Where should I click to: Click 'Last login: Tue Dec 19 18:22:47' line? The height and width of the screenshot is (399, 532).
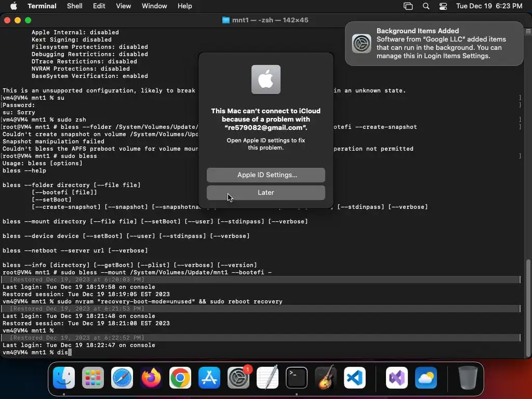(x=79, y=345)
